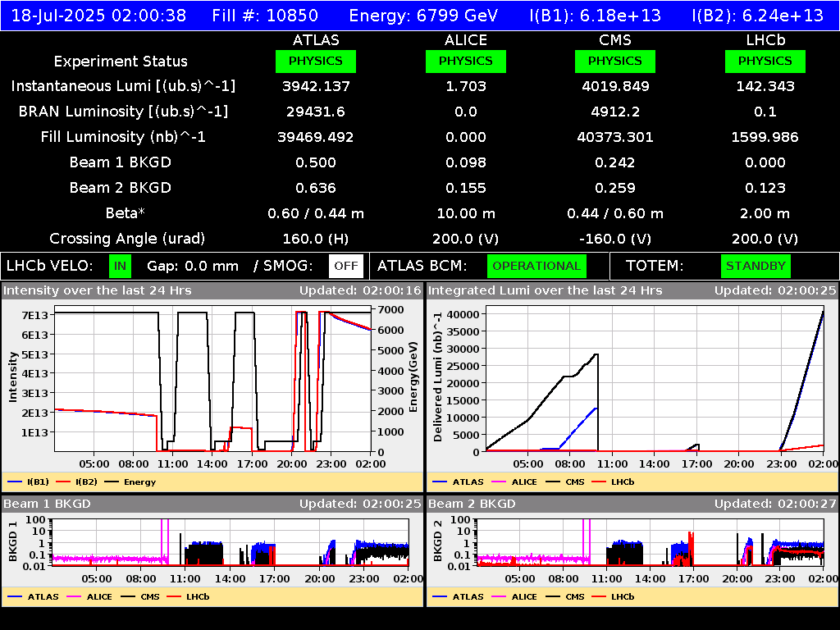The width and height of the screenshot is (840, 630).
Task: Click ALICE legend entry in Beam 1 BKGD chart
Action: 89,597
